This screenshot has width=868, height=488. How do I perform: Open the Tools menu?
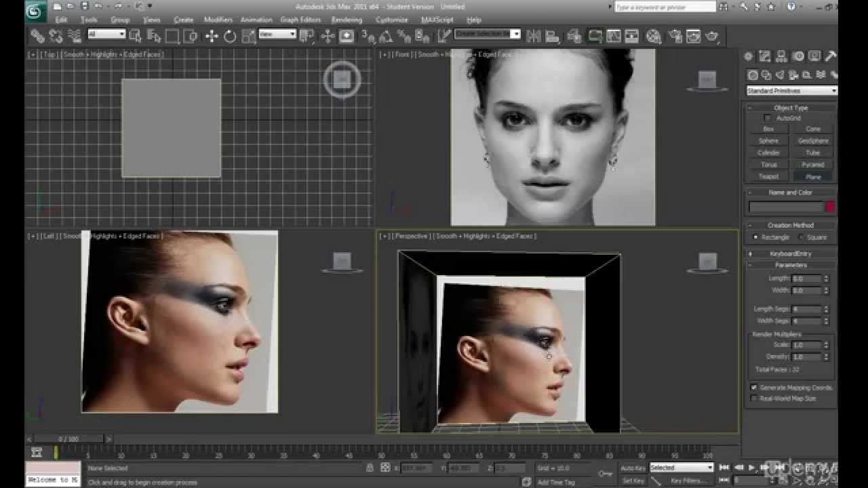click(89, 20)
